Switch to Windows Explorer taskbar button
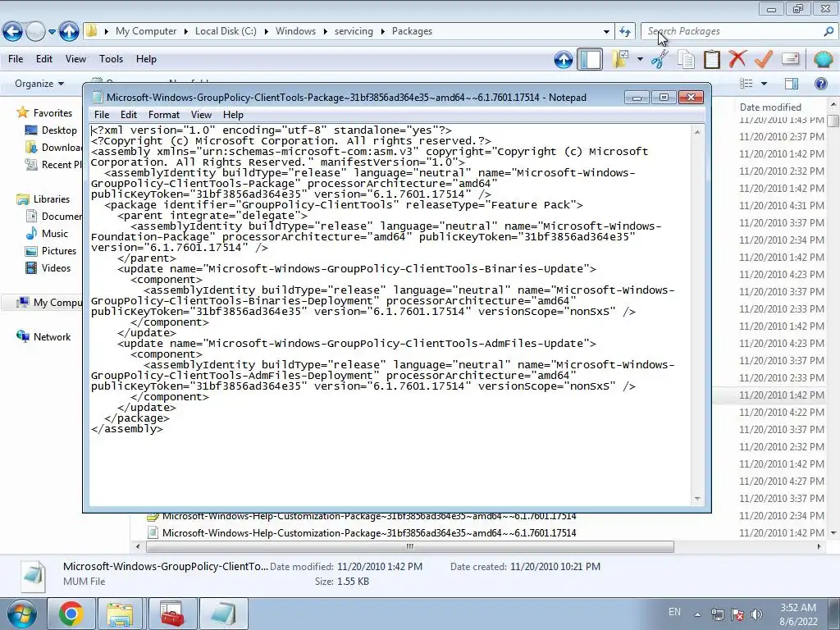The image size is (840, 630). [120, 614]
